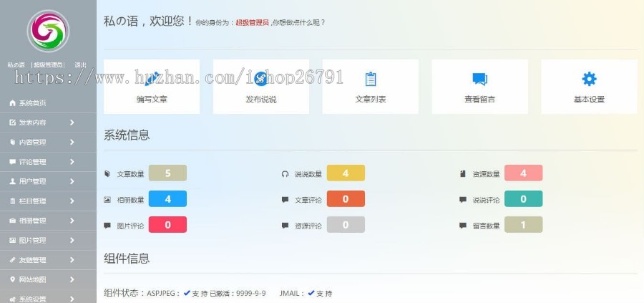Click the blue 相册数量 count badge
The height and width of the screenshot is (303, 644).
(167, 199)
